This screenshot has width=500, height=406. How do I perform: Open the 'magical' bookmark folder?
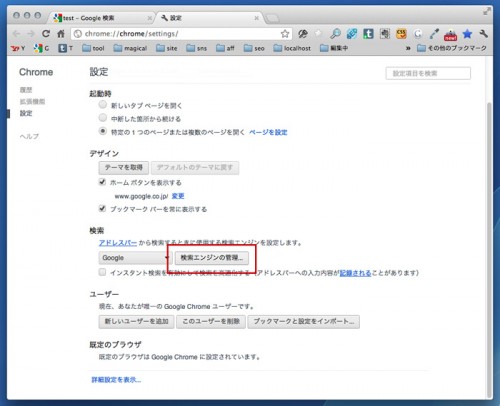coord(130,48)
